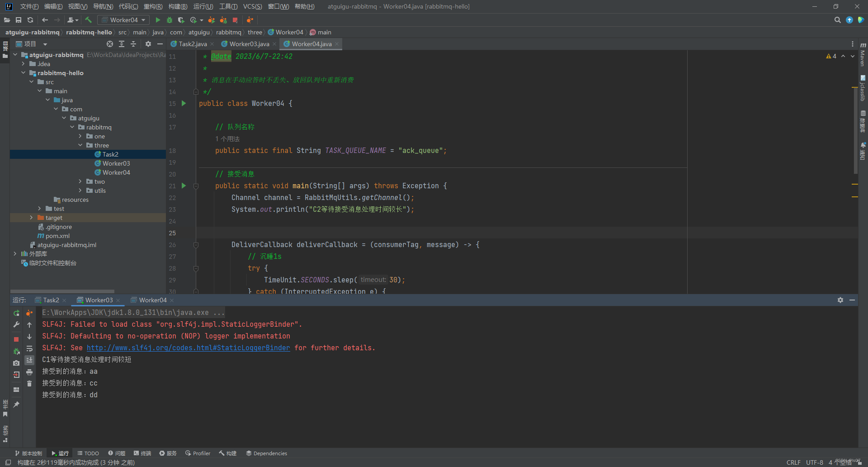Toggle scroll to end of console
Screen dimensions: 868x467
click(29, 360)
